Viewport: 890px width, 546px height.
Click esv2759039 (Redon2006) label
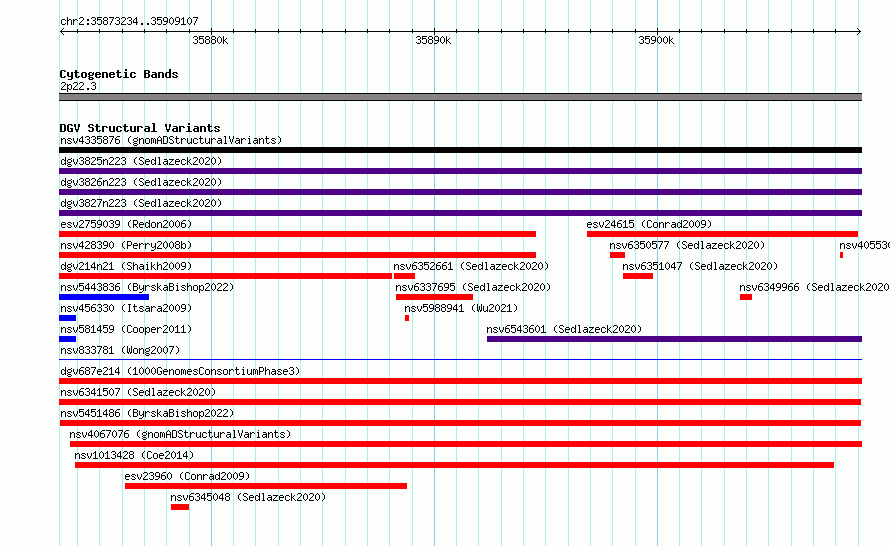(126, 224)
